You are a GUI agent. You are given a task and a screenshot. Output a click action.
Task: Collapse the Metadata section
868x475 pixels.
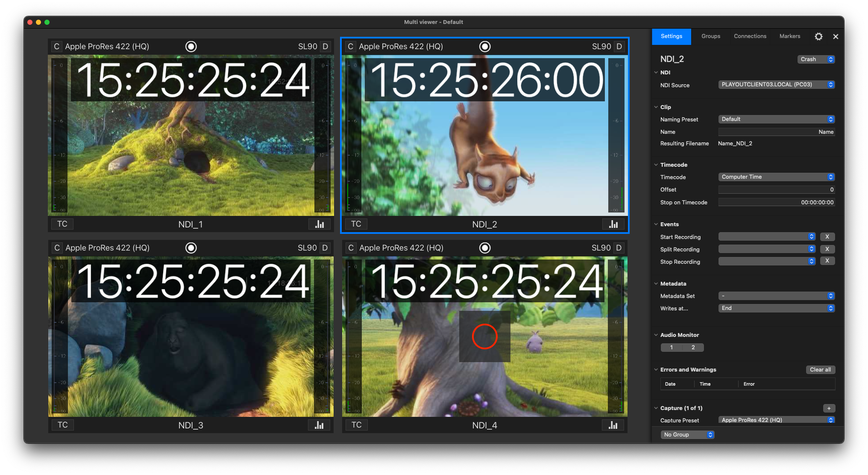point(656,284)
